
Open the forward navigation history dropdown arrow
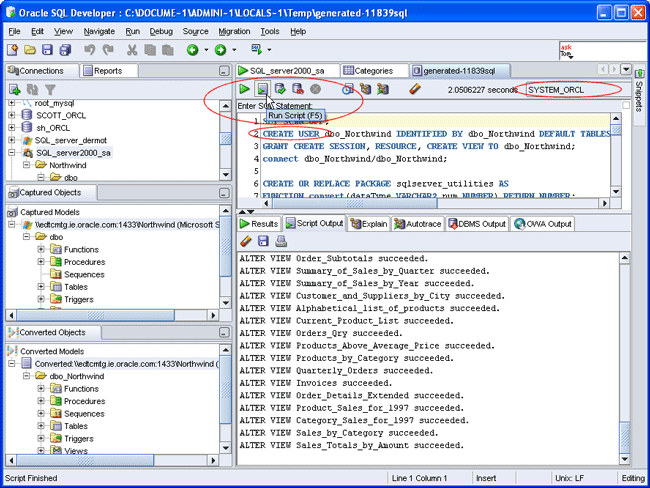(x=234, y=50)
